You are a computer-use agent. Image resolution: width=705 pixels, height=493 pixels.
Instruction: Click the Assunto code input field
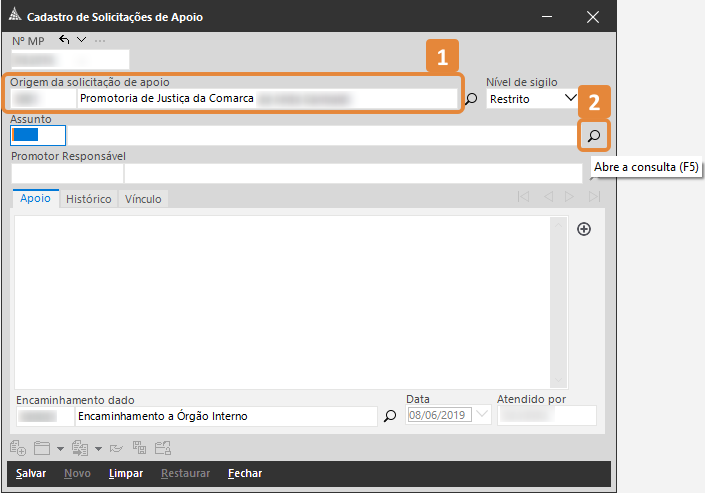[38, 135]
